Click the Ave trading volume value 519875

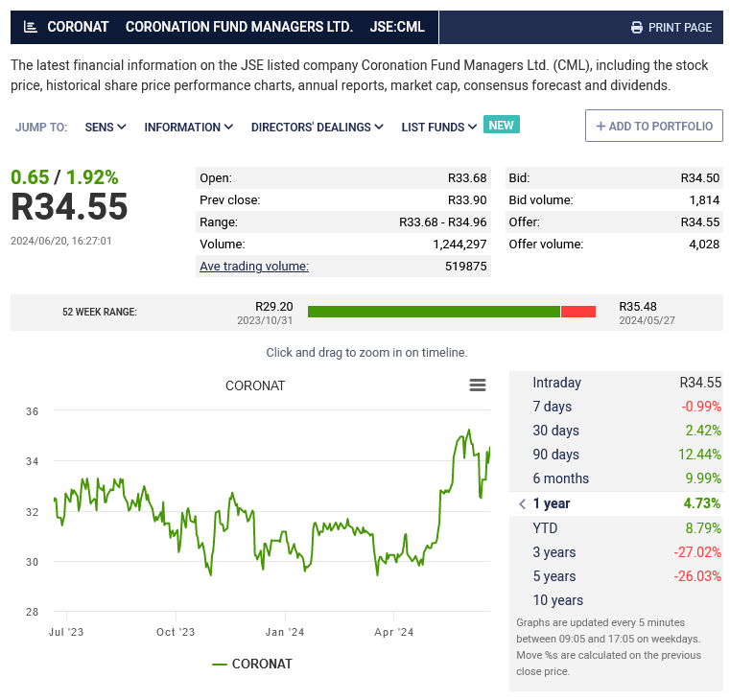coord(465,267)
